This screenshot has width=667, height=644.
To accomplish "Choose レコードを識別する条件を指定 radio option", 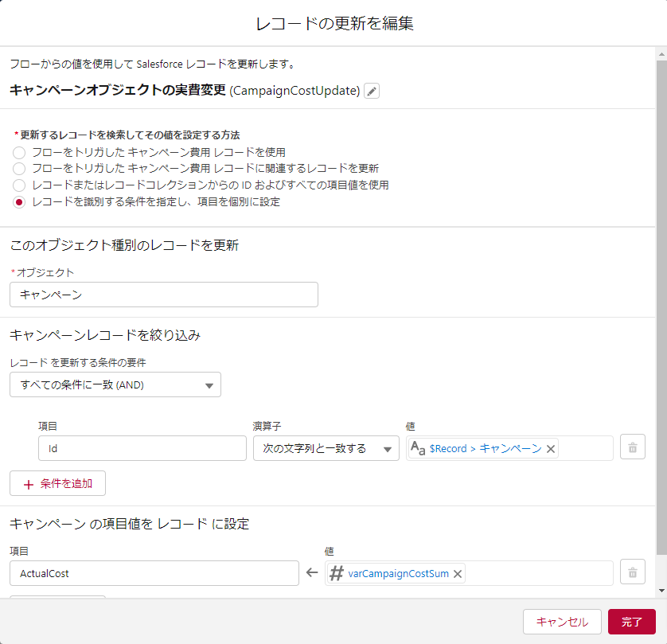I will coord(19,202).
